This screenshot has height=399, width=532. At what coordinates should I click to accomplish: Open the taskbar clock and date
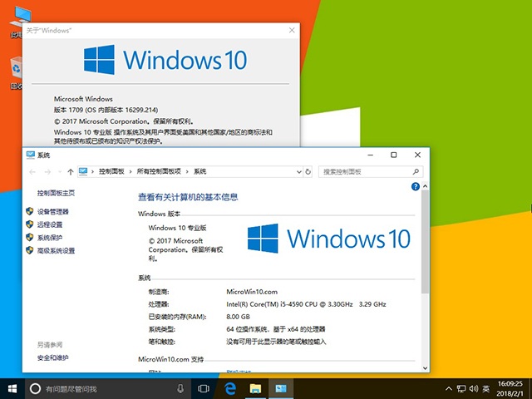pyautogui.click(x=510, y=389)
